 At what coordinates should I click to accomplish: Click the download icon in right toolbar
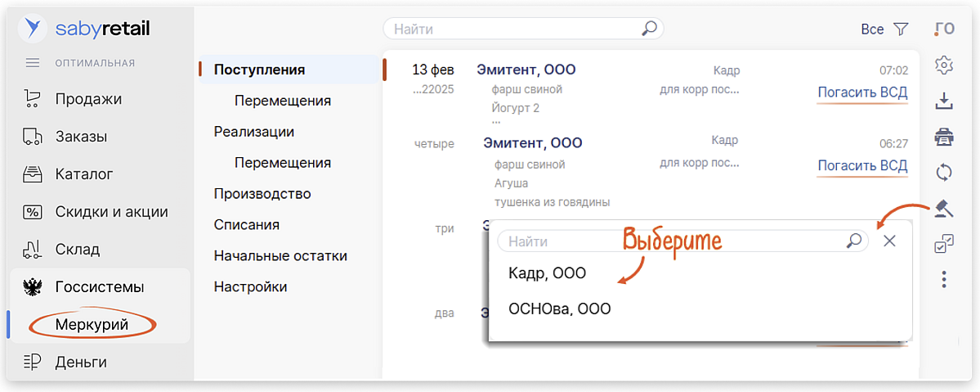[x=944, y=101]
